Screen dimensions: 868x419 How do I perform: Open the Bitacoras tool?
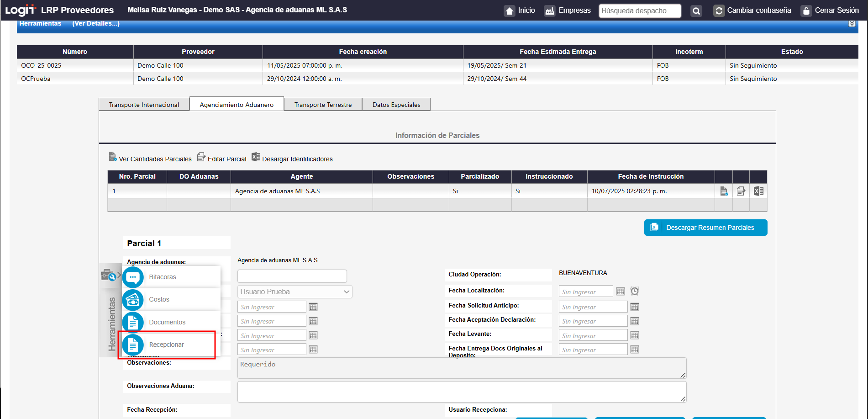pos(162,277)
